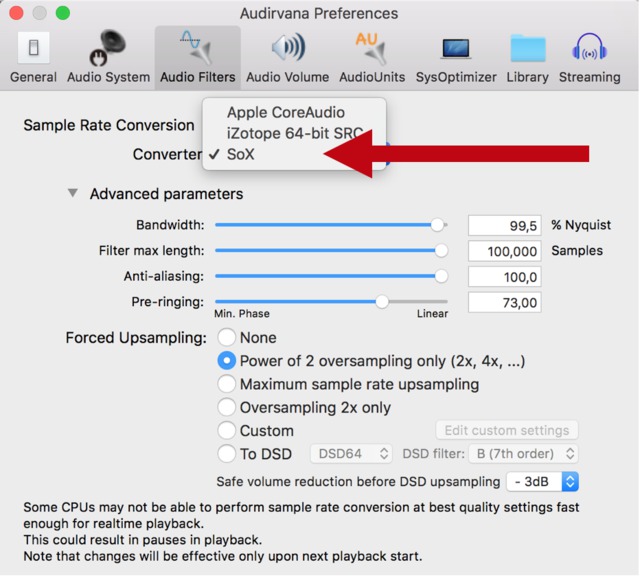This screenshot has width=640, height=578.
Task: Open the Audio Volume speaker icon
Action: 288,47
